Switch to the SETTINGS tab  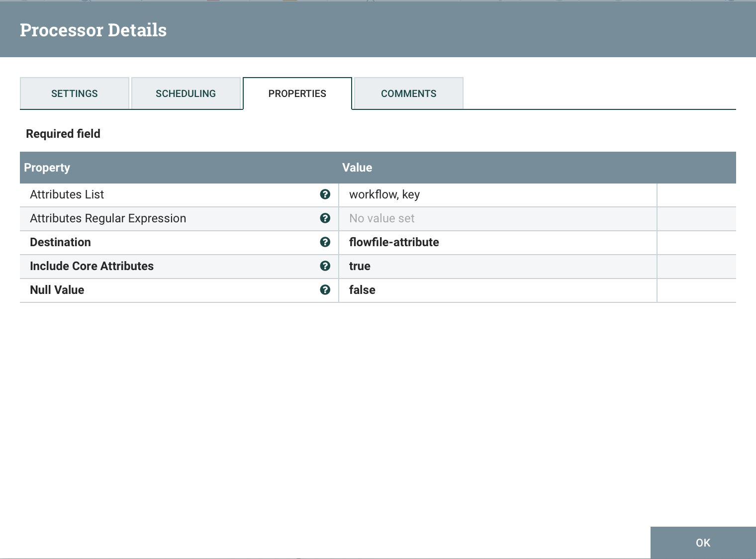74,93
